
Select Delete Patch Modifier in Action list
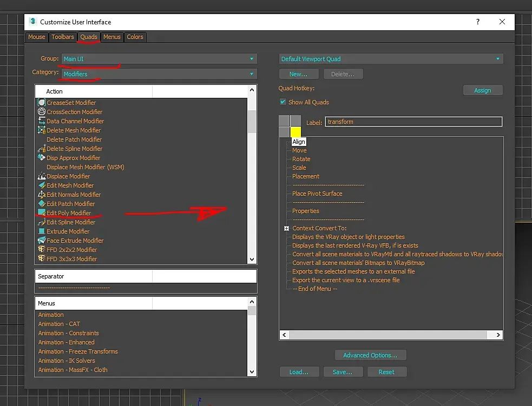[74, 139]
